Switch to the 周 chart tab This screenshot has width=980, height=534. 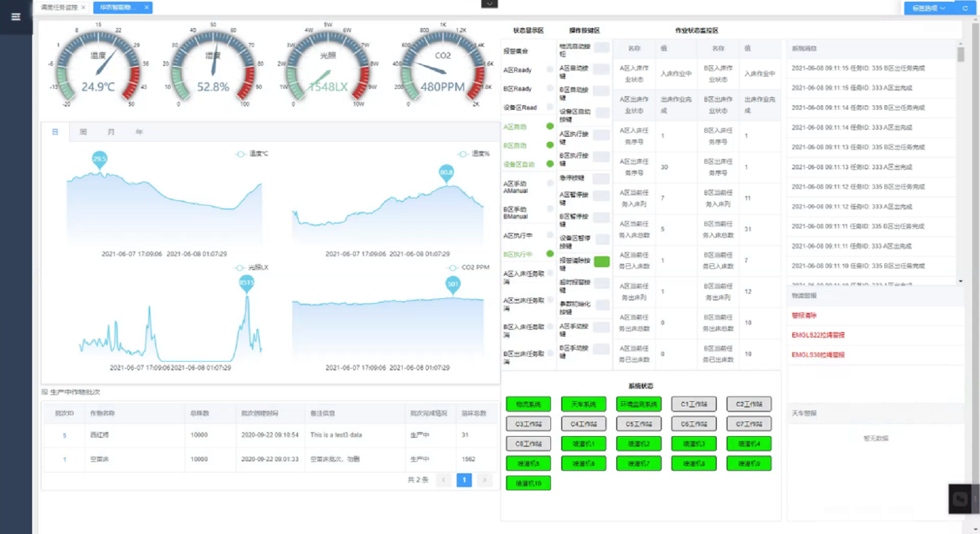(x=83, y=132)
